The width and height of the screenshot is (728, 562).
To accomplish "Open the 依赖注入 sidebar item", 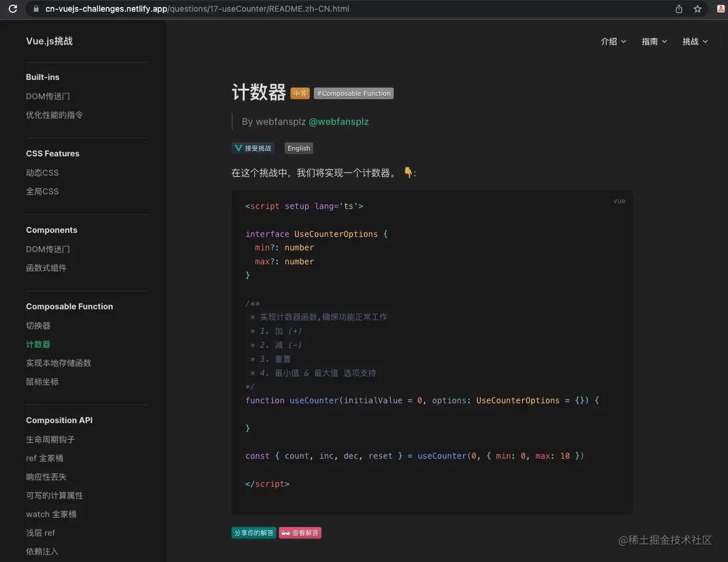I will (x=42, y=551).
